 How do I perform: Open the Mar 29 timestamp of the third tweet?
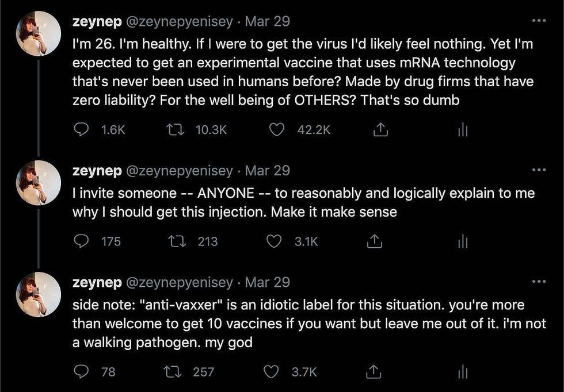click(268, 282)
